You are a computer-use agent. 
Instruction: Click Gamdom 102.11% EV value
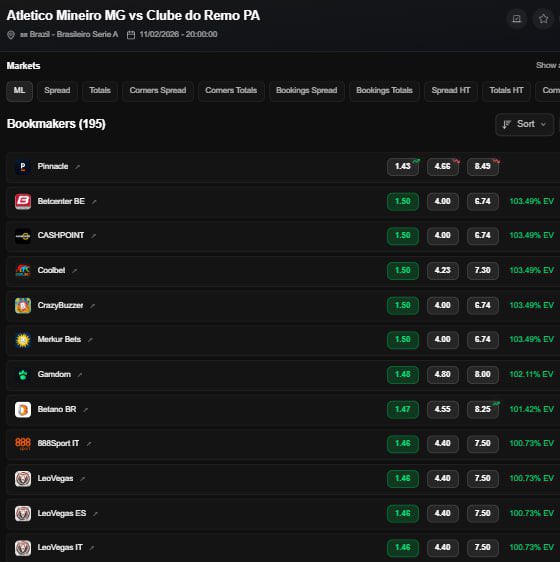click(532, 375)
